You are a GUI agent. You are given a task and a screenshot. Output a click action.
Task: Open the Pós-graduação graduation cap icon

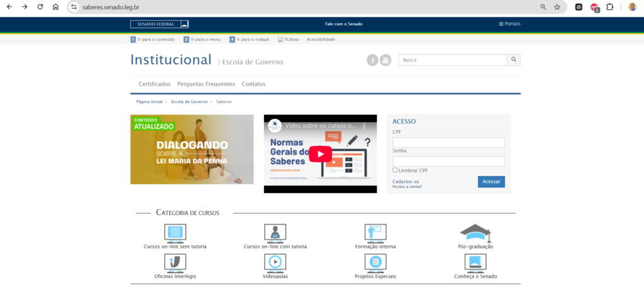(x=475, y=233)
